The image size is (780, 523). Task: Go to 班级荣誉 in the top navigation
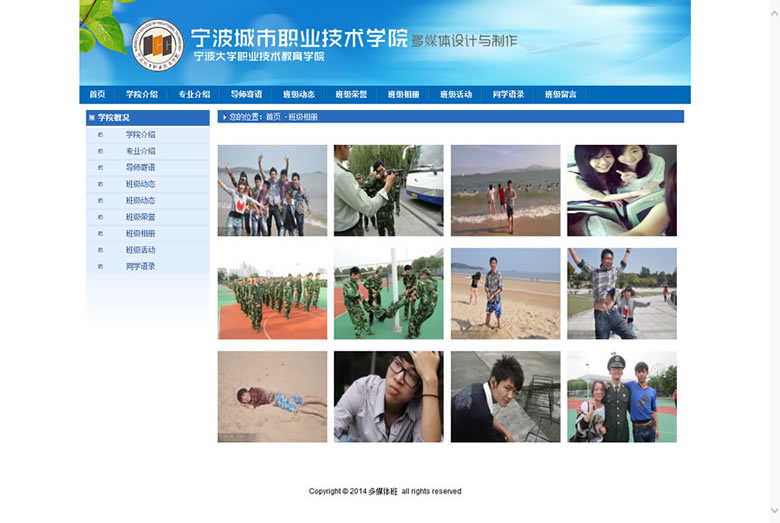[x=351, y=95]
